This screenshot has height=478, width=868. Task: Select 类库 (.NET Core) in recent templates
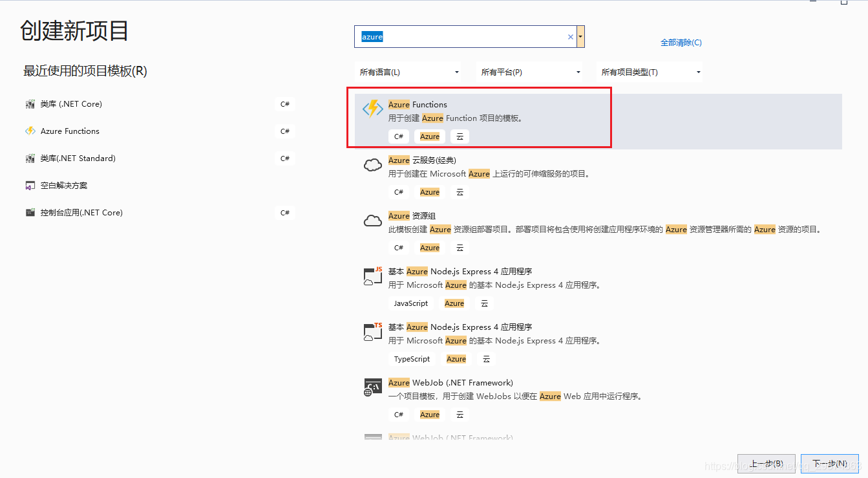pos(71,104)
